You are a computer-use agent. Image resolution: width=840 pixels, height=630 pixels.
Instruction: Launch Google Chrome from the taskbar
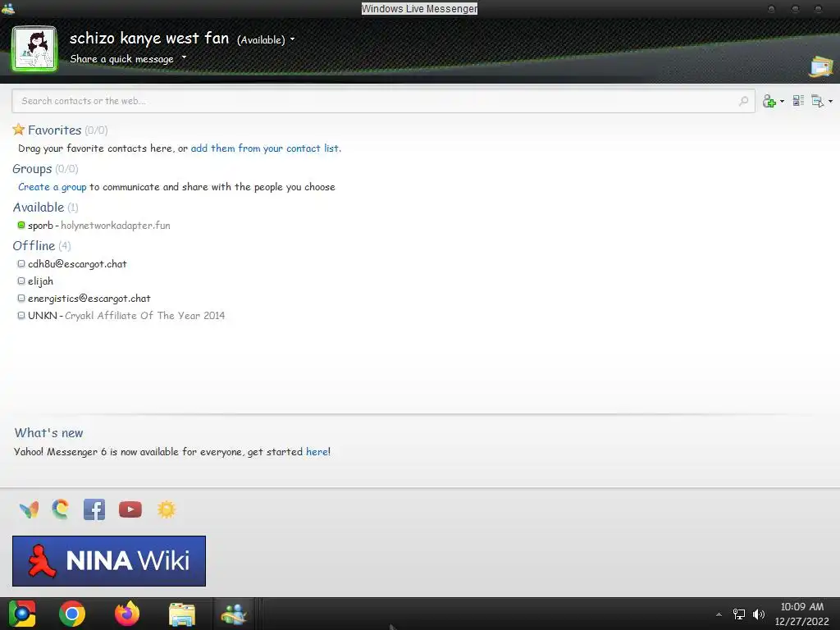(x=72, y=614)
